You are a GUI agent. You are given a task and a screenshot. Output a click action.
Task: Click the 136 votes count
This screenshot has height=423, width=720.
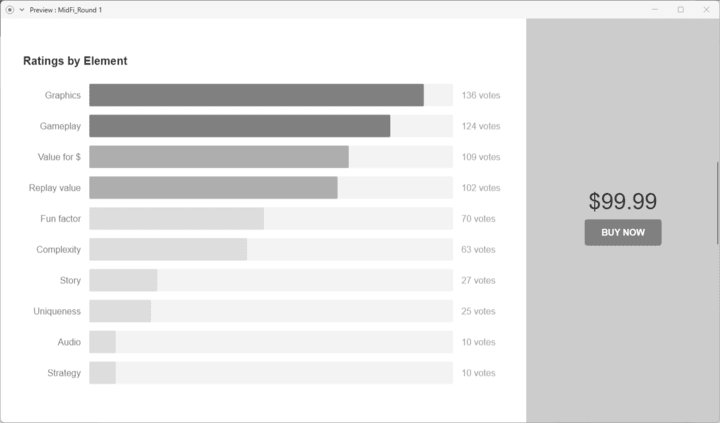coord(480,96)
